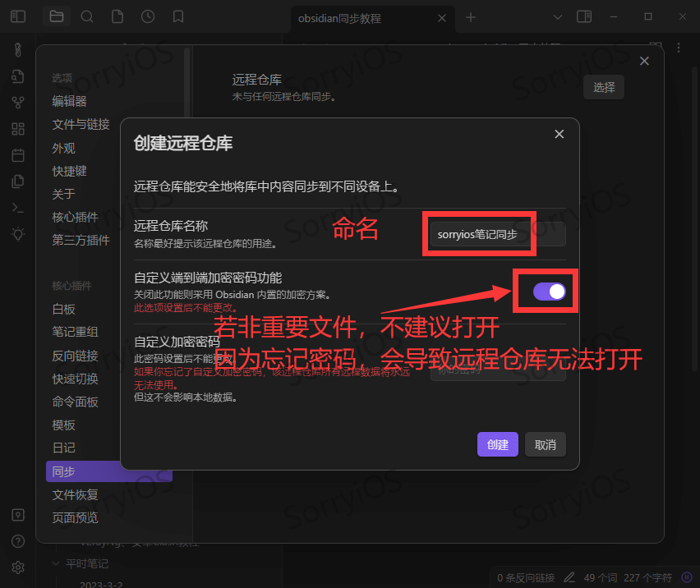Open settings via the gear icon
This screenshot has height=588, width=700.
17,567
